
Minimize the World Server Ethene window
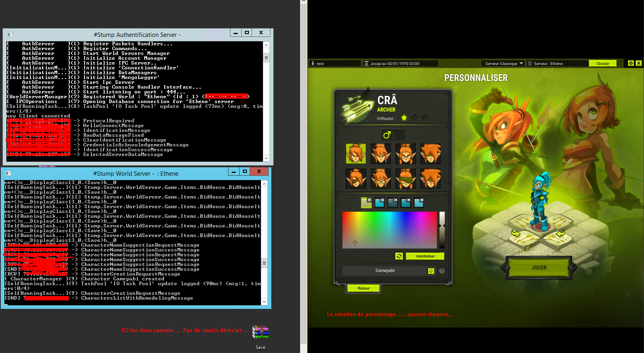(x=234, y=172)
